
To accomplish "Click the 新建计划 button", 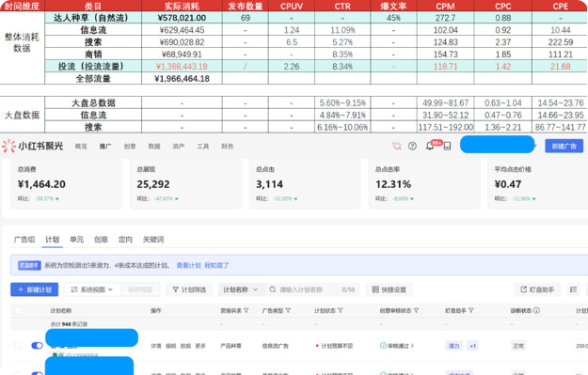I will click(34, 289).
